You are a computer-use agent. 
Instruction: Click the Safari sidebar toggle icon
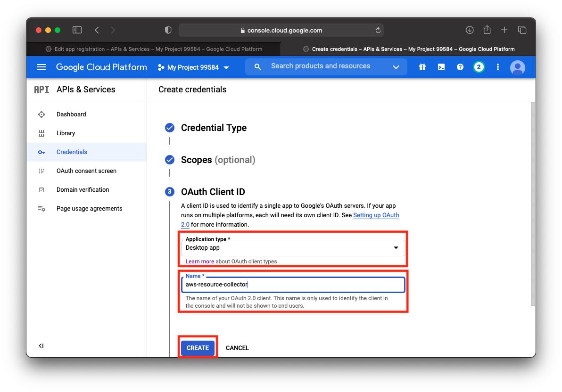coord(77,30)
